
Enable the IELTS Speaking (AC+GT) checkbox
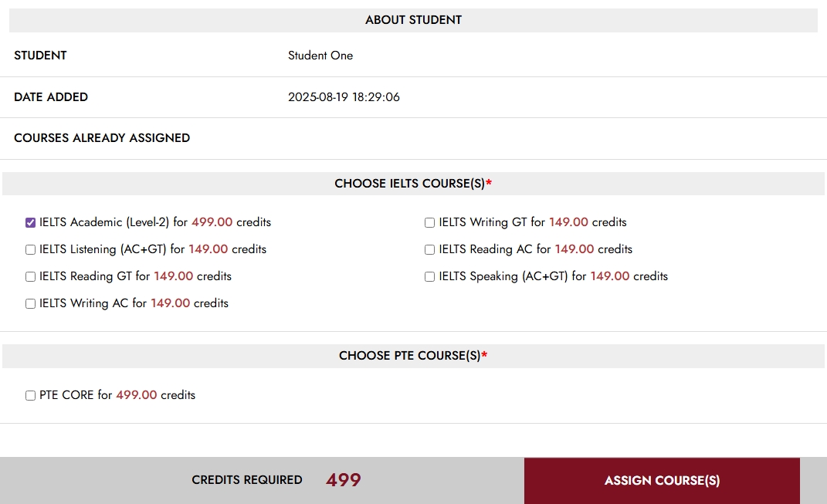[x=429, y=276]
